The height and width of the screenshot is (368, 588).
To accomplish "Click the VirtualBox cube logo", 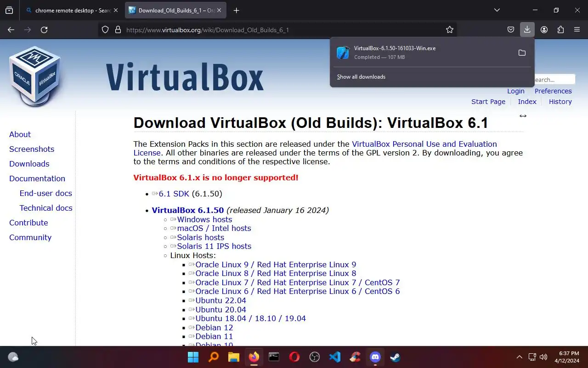I will click(x=35, y=76).
